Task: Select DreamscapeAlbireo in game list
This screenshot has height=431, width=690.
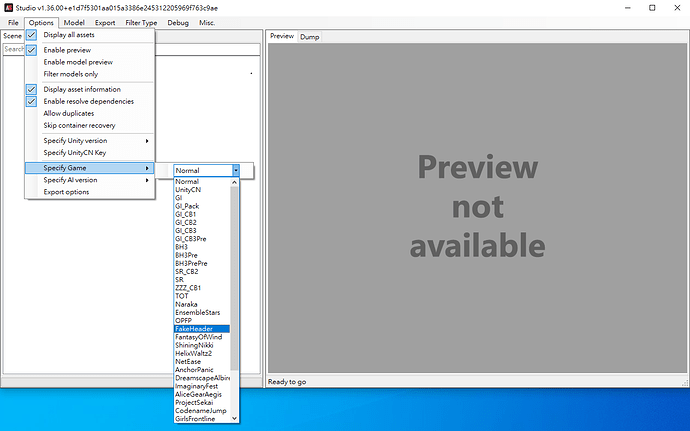Action: (202, 378)
